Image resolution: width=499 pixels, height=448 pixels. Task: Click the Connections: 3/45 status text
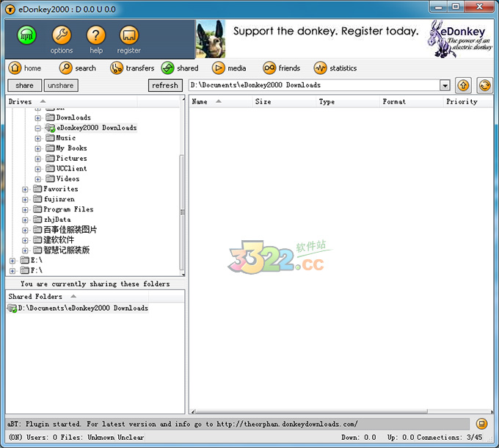[450, 438]
